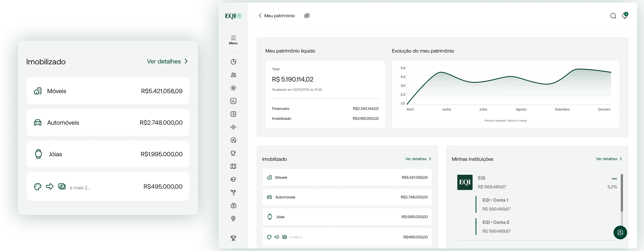
Task: Select the cocktail glass sidebar icon
Action: 233,192
